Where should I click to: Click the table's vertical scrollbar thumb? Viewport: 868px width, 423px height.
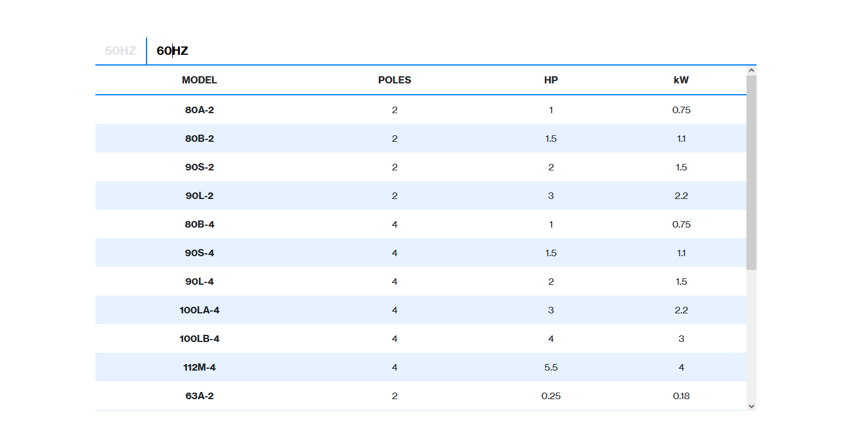click(x=751, y=173)
